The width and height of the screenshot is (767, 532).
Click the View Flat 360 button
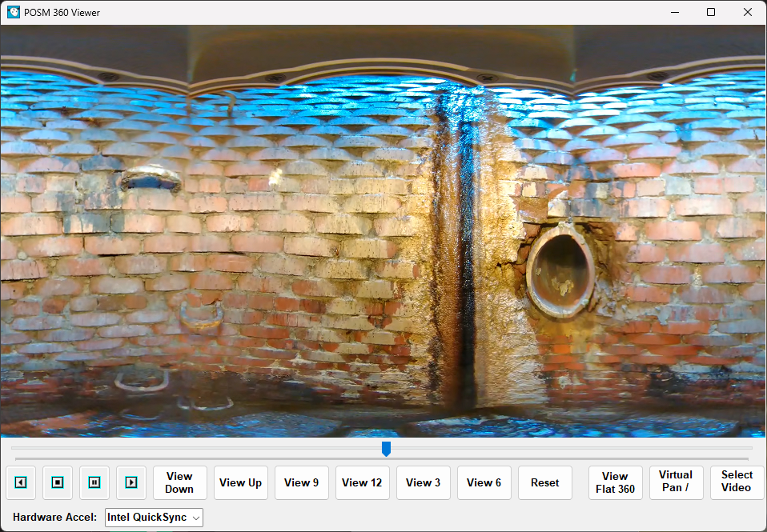click(x=616, y=482)
